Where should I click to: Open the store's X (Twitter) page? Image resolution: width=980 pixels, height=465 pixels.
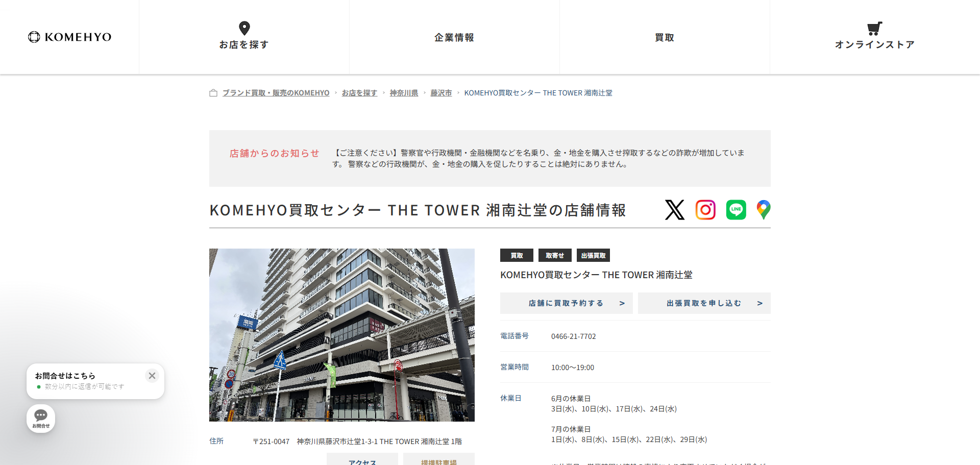[x=675, y=210]
